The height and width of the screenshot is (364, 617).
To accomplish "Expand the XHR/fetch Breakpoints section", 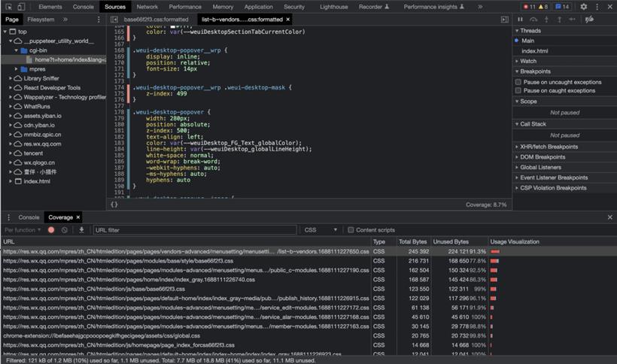I will pyautogui.click(x=549, y=147).
